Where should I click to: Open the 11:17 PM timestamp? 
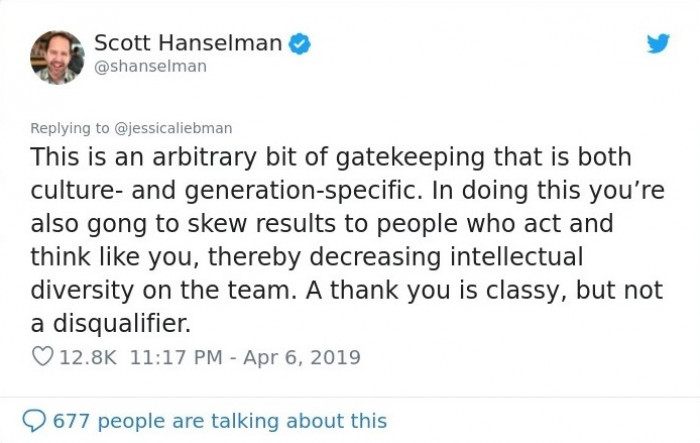point(176,357)
